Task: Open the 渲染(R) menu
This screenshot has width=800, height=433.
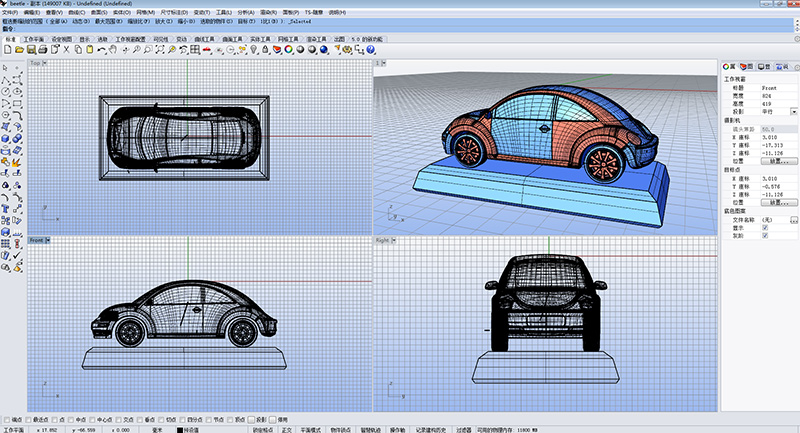Action: (268, 12)
